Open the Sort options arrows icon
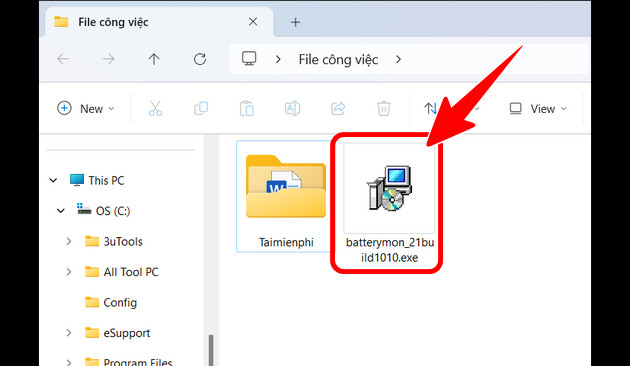The width and height of the screenshot is (630, 366). point(430,108)
